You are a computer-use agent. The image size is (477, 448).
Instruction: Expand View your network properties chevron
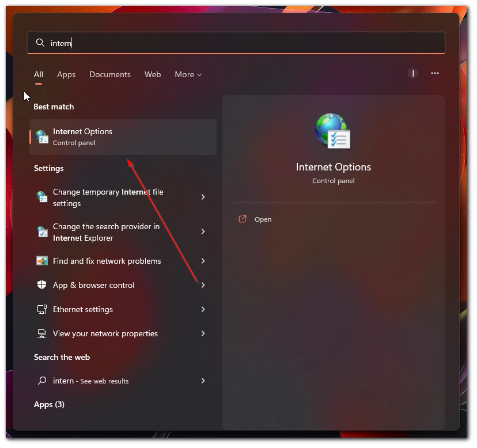(x=203, y=333)
